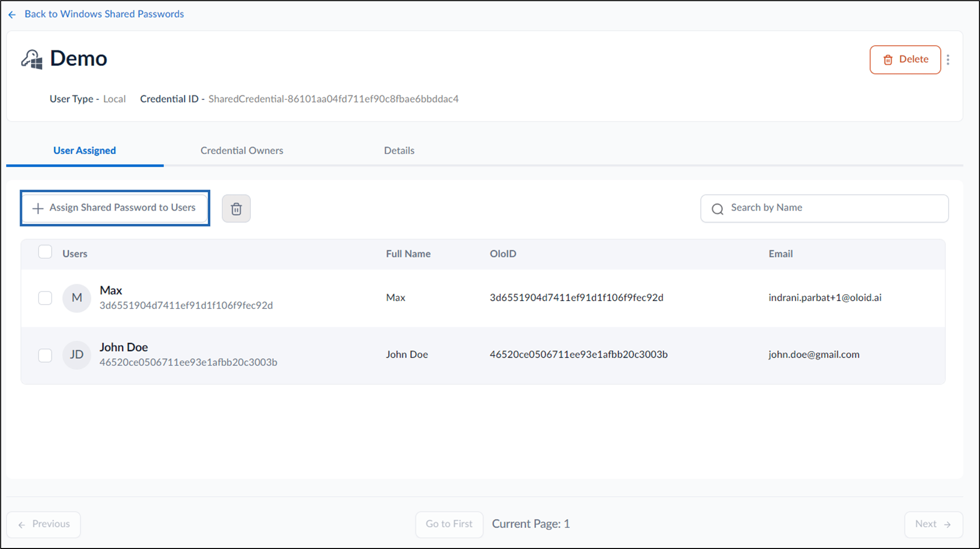This screenshot has height=549, width=980.
Task: Click the back arrow icon at top left
Action: [x=12, y=15]
